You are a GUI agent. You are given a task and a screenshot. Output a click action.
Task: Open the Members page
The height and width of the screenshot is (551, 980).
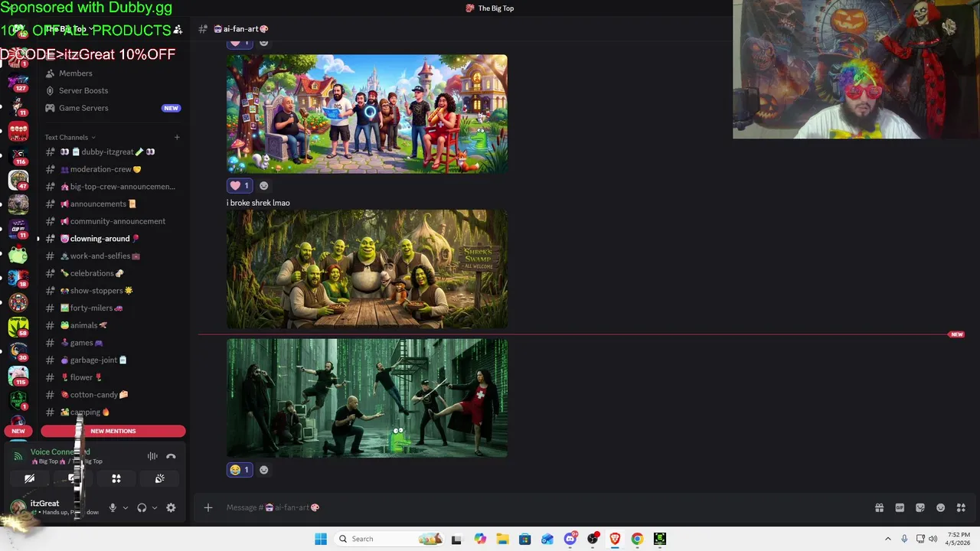[x=113, y=73]
